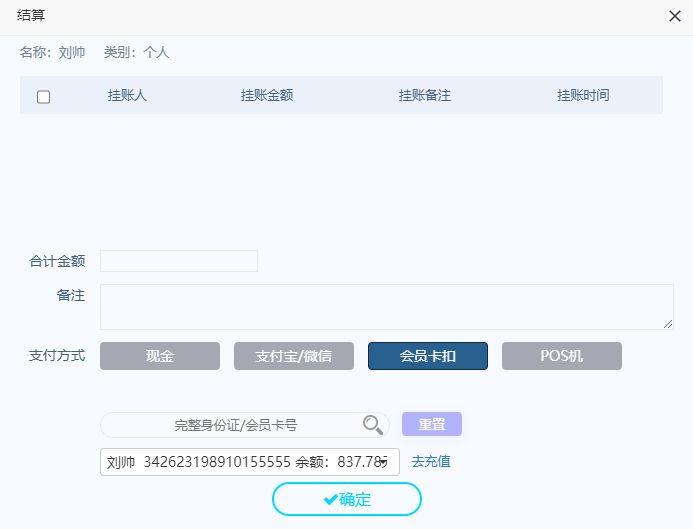
Task: Click the 类别: 个人 label text
Action: click(x=136, y=52)
